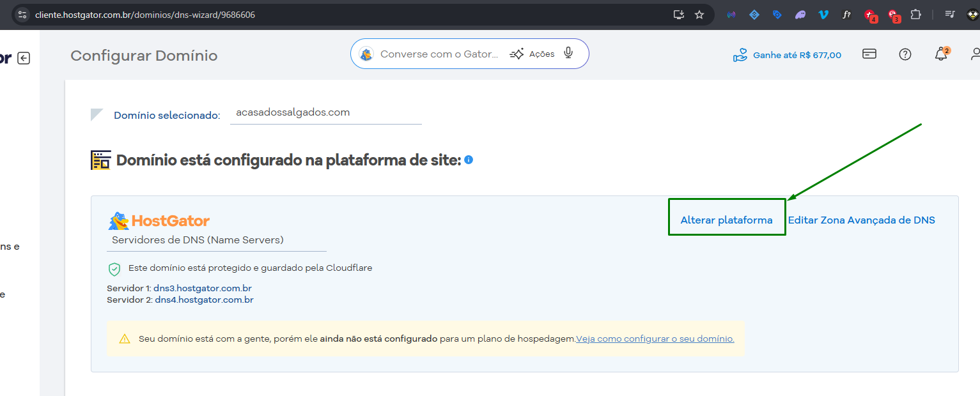Viewport: 980px width, 396px height.
Task: Select the dns3.hostgator.com.br server text
Action: click(x=203, y=288)
